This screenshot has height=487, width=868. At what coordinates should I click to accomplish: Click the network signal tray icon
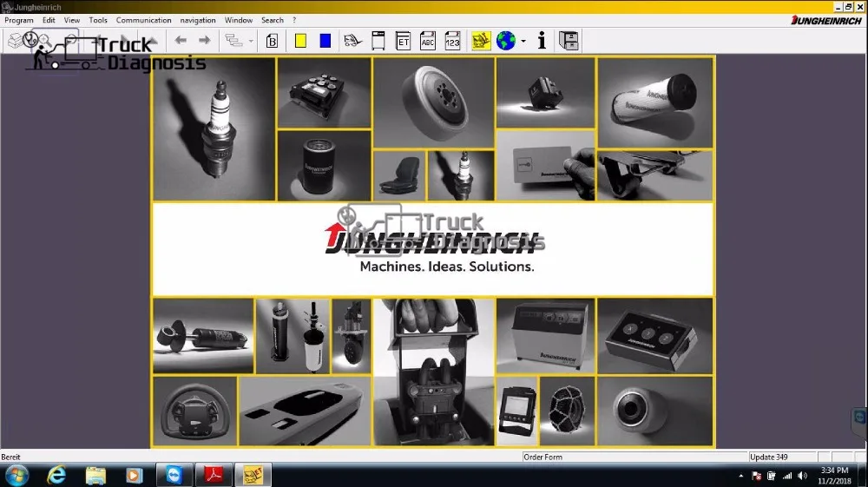786,476
